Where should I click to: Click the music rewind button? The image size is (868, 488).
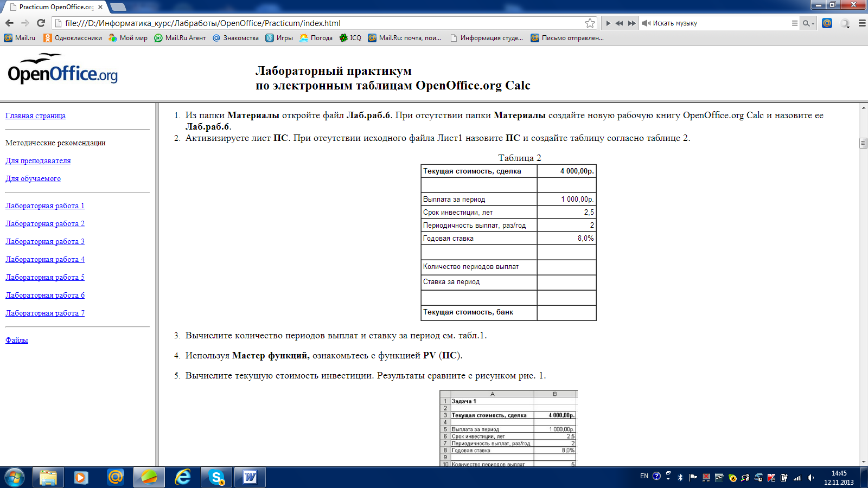[x=620, y=23]
